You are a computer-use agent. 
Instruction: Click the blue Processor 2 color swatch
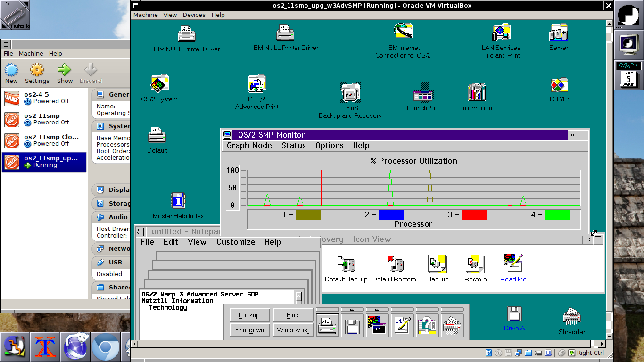pos(391,215)
